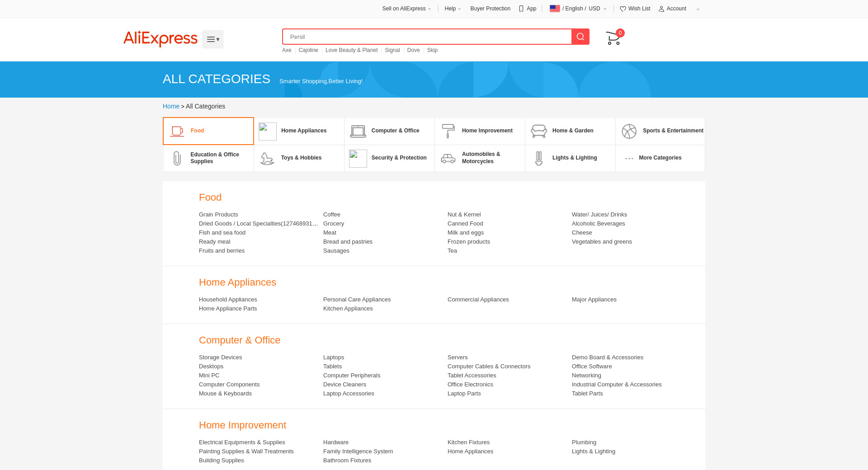This screenshot has width=868, height=470.
Task: Open Household Appliances subcategory
Action: pyautogui.click(x=228, y=300)
